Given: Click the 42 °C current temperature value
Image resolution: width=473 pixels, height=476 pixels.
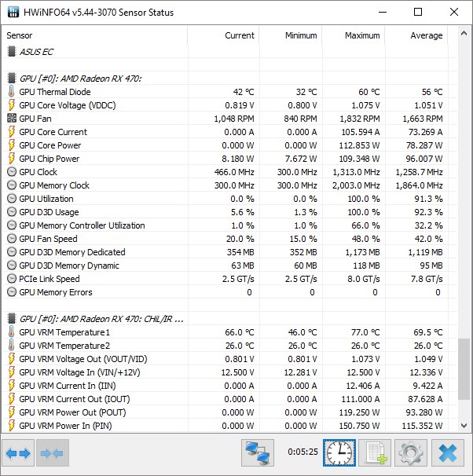Looking at the screenshot, I should (x=244, y=92).
